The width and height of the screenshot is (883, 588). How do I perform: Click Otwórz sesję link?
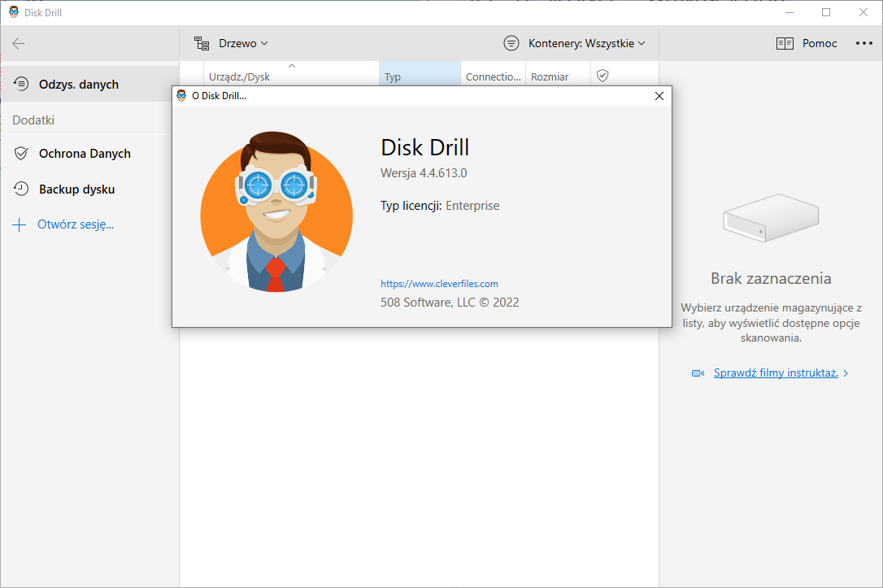click(x=76, y=224)
